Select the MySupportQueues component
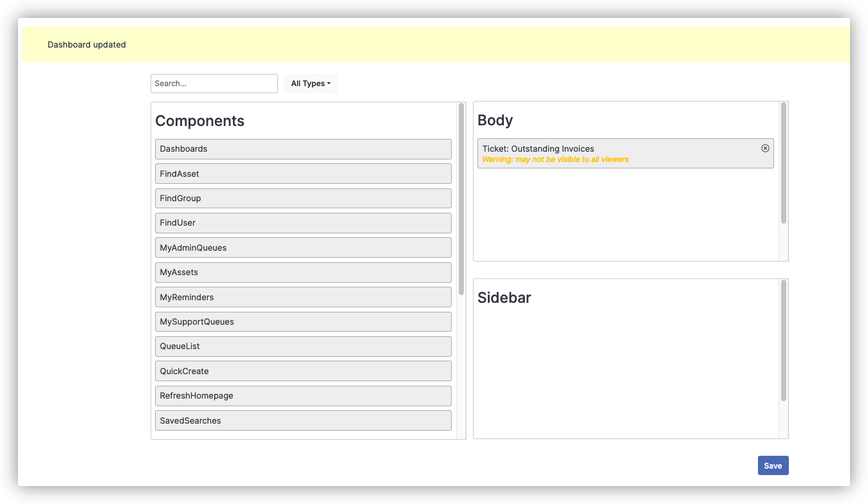The width and height of the screenshot is (868, 504). click(x=302, y=321)
